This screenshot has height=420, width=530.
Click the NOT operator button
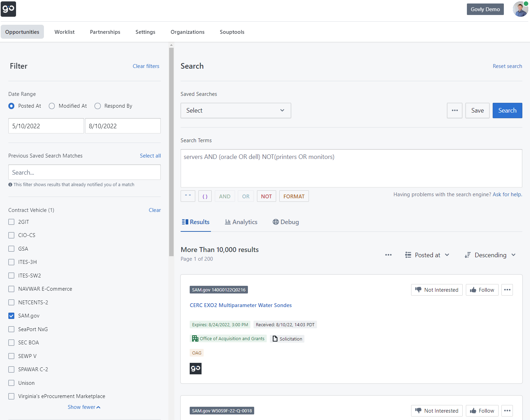click(x=266, y=196)
